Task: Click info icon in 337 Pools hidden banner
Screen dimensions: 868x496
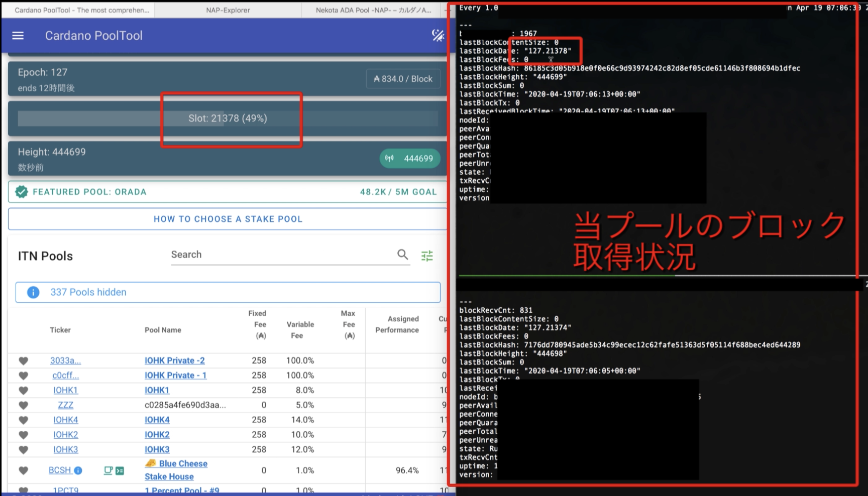Action: tap(33, 292)
